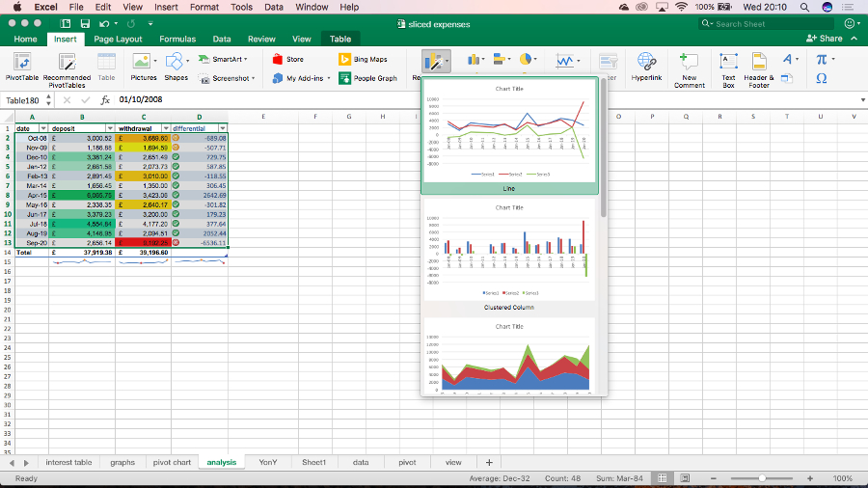The height and width of the screenshot is (488, 868).
Task: Insert an Equation
Action: pos(825,59)
